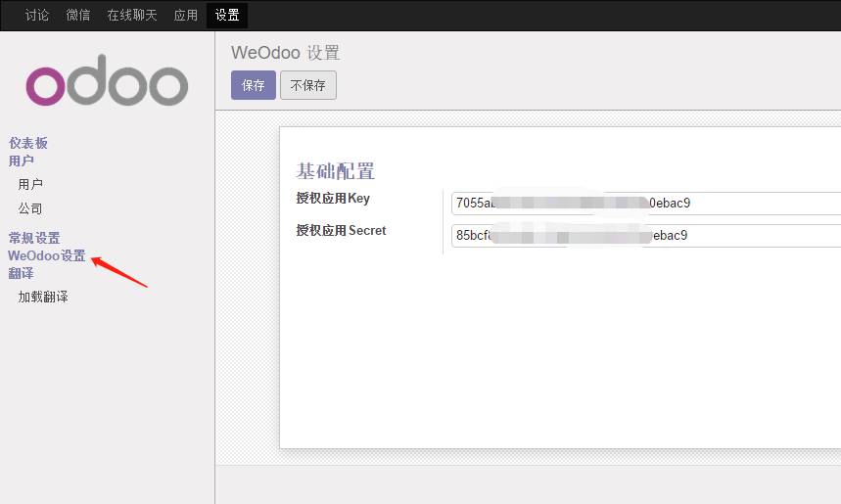Click the WeOdoo 设置 page title
The height and width of the screenshot is (504, 841).
[285, 53]
